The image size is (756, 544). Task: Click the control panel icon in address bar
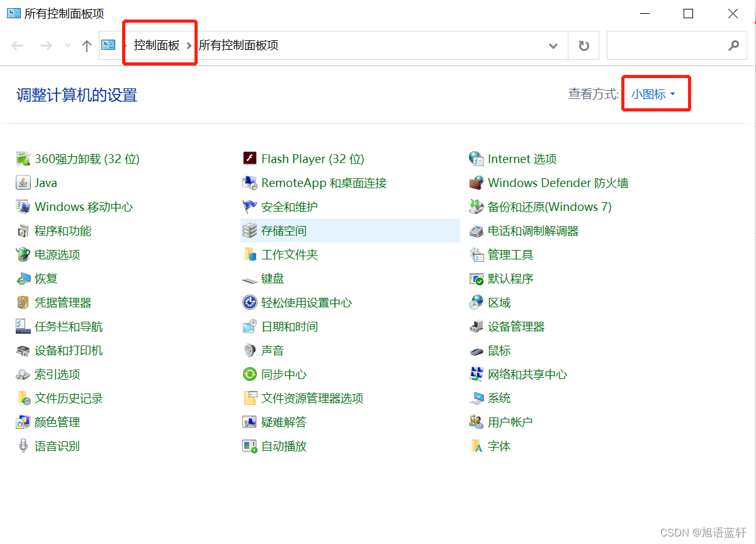109,45
